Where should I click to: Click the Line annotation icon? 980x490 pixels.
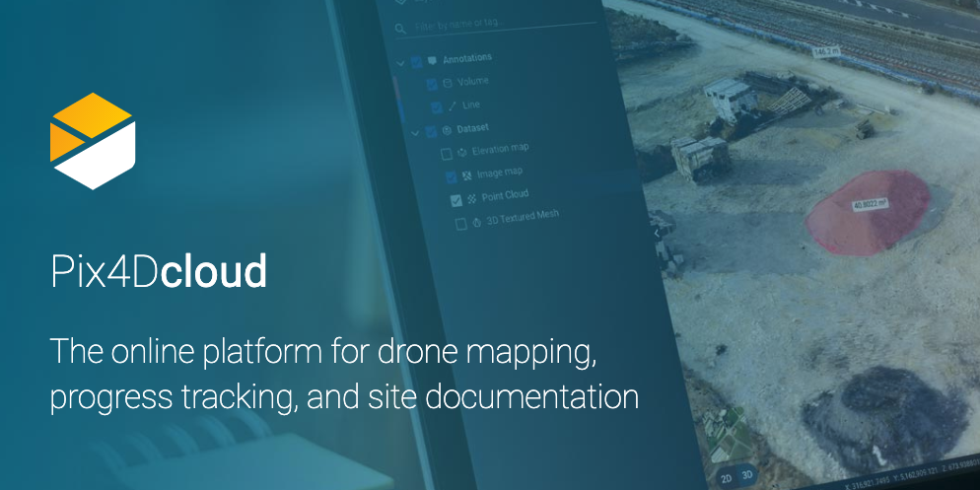click(x=453, y=105)
